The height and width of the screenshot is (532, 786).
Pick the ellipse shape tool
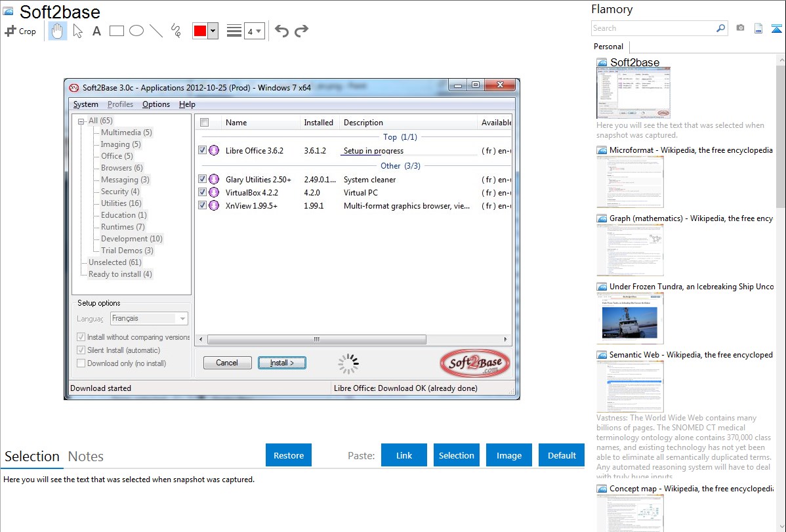pos(136,31)
